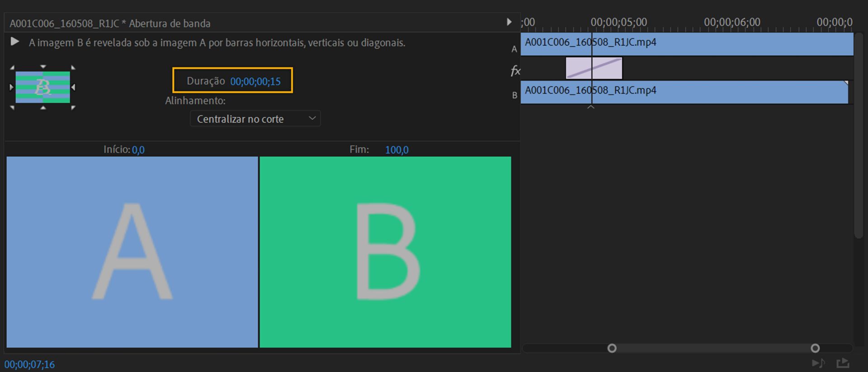This screenshot has width=868, height=372.
Task: Click the export frame icon at bottom right
Action: 843,363
